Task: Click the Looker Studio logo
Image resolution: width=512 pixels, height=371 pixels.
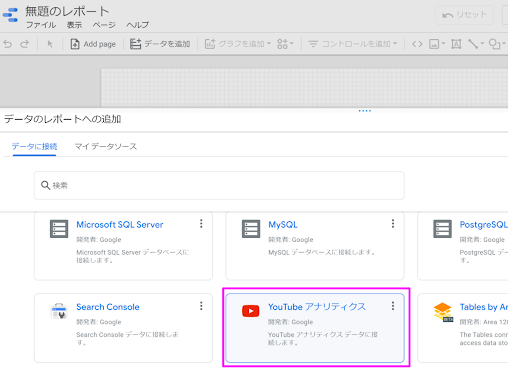Action: 11,15
